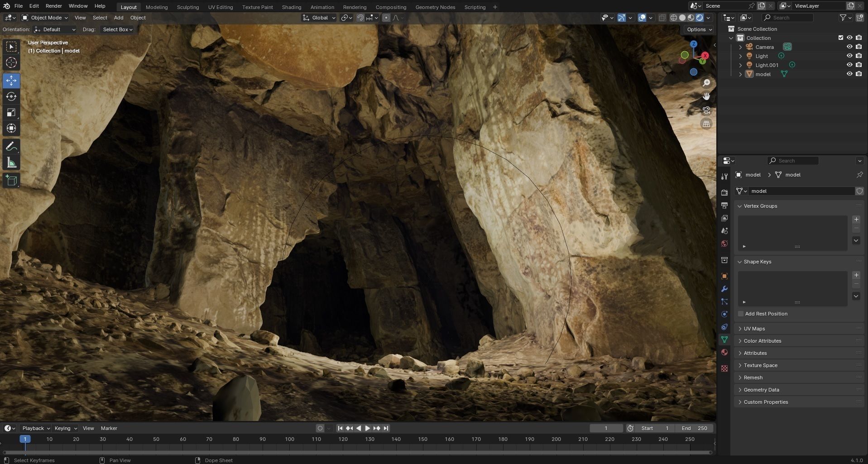This screenshot has width=868, height=464.
Task: Click the Marker menu in timeline
Action: click(x=109, y=428)
